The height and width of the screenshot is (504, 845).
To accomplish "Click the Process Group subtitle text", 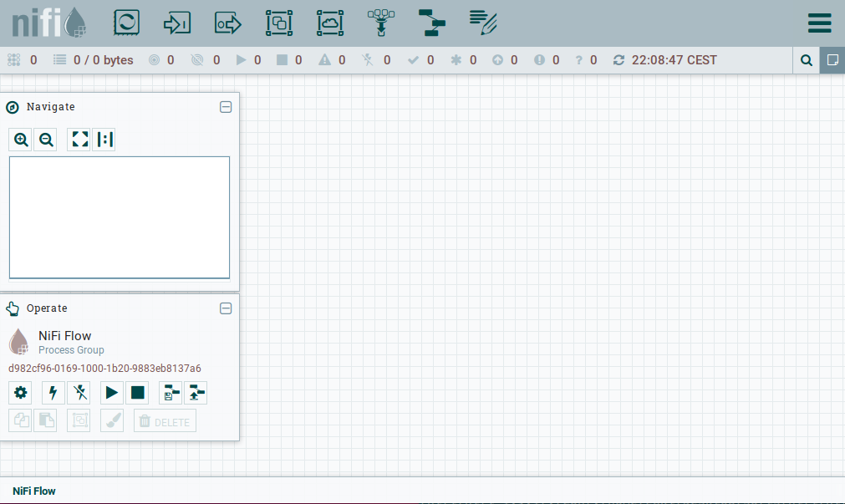I will pos(71,350).
